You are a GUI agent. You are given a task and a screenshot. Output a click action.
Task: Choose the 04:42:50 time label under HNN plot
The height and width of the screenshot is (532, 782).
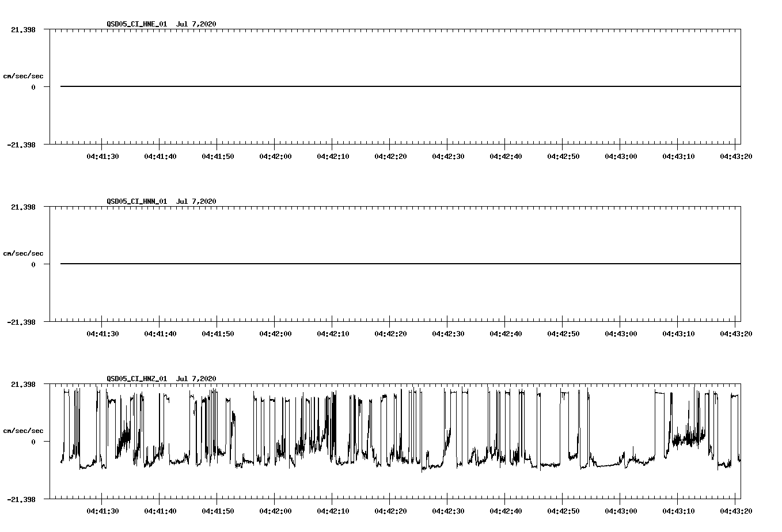click(x=563, y=333)
